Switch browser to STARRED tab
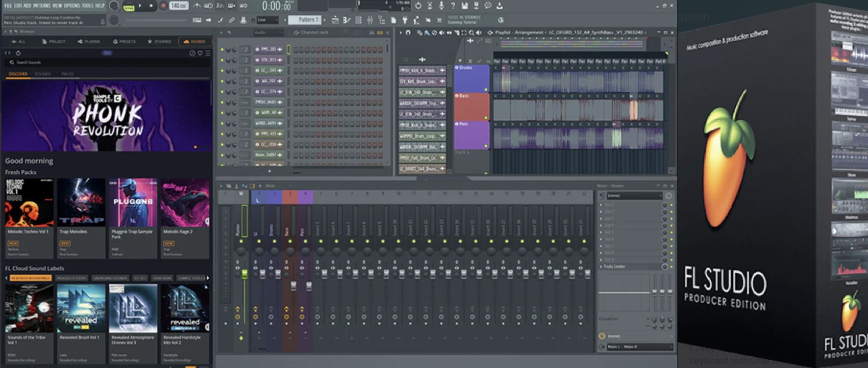 [x=159, y=42]
